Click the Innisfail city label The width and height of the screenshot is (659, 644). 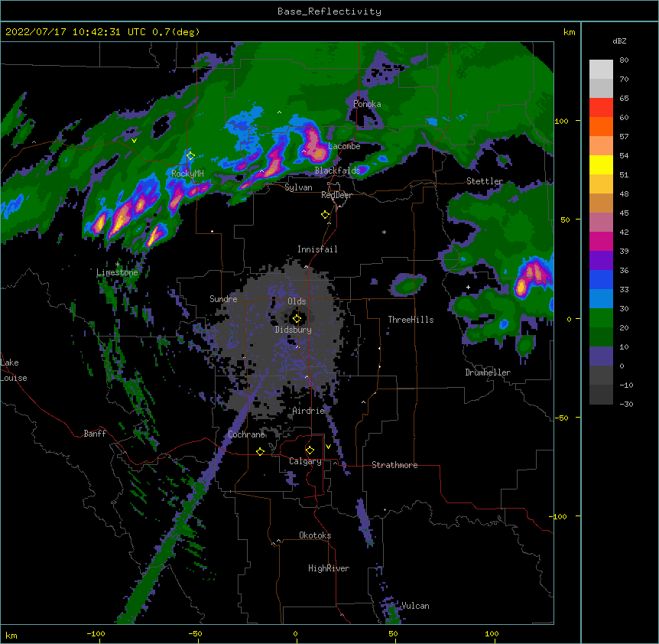click(x=317, y=249)
